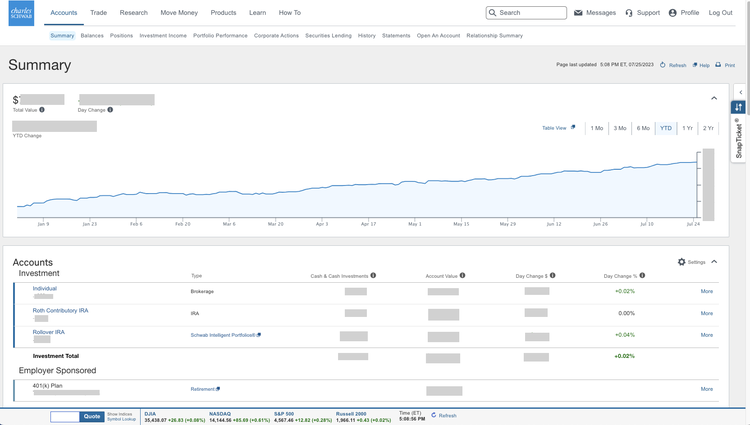The height and width of the screenshot is (425, 750).
Task: Open the Research main menu
Action: [133, 13]
